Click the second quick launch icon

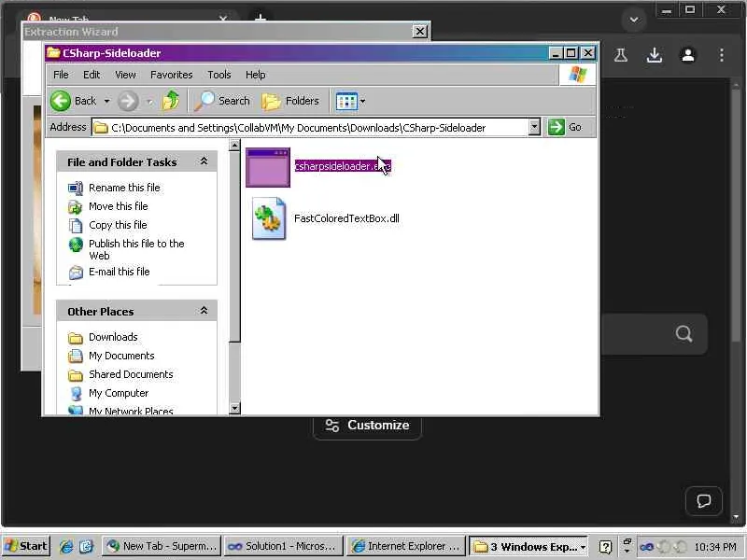[x=87, y=546]
